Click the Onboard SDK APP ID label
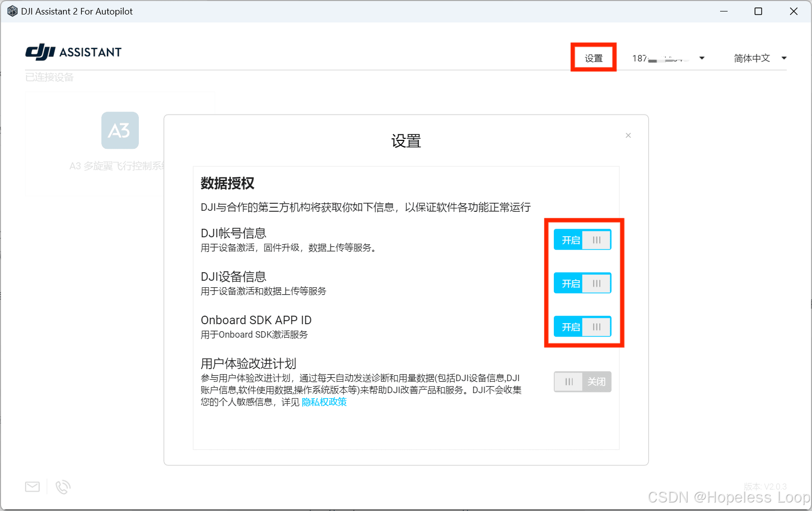The image size is (812, 511). 256,320
